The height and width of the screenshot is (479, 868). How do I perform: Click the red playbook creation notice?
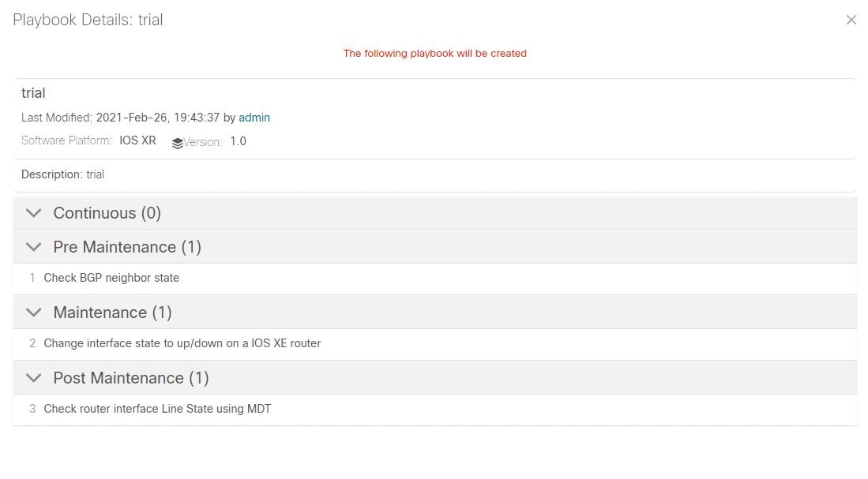tap(434, 54)
